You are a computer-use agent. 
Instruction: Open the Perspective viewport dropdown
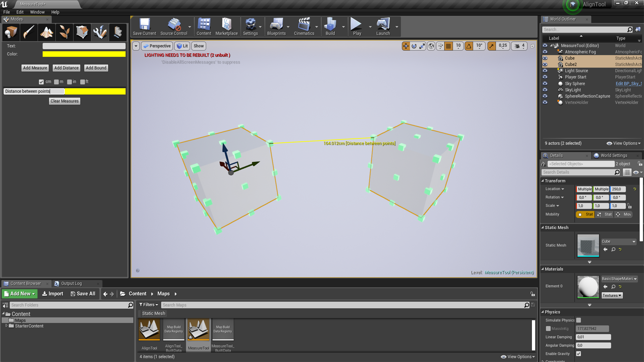coord(157,46)
